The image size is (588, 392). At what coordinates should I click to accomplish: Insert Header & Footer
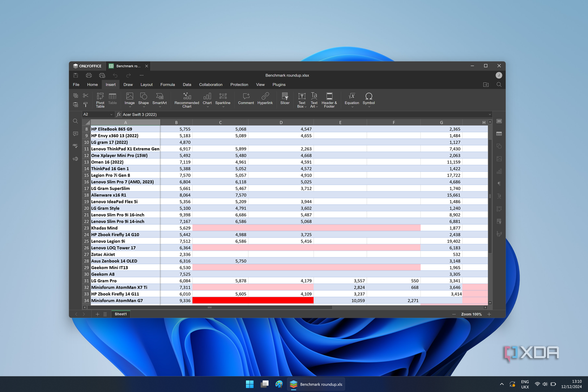pos(329,100)
